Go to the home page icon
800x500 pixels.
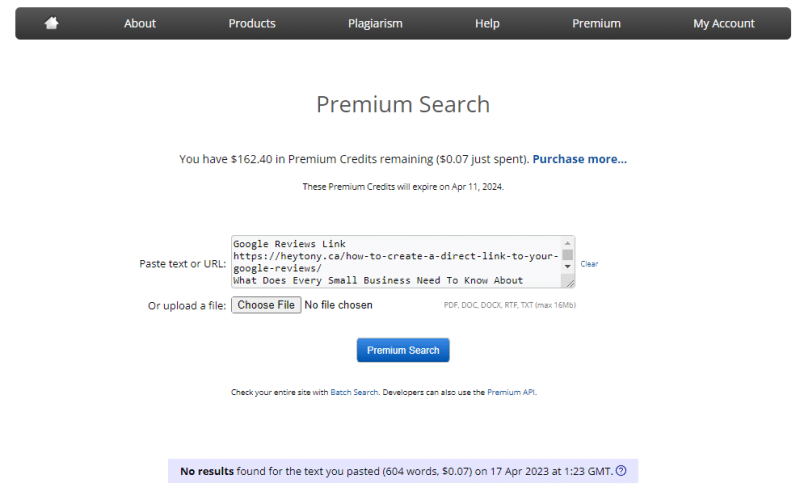point(52,23)
